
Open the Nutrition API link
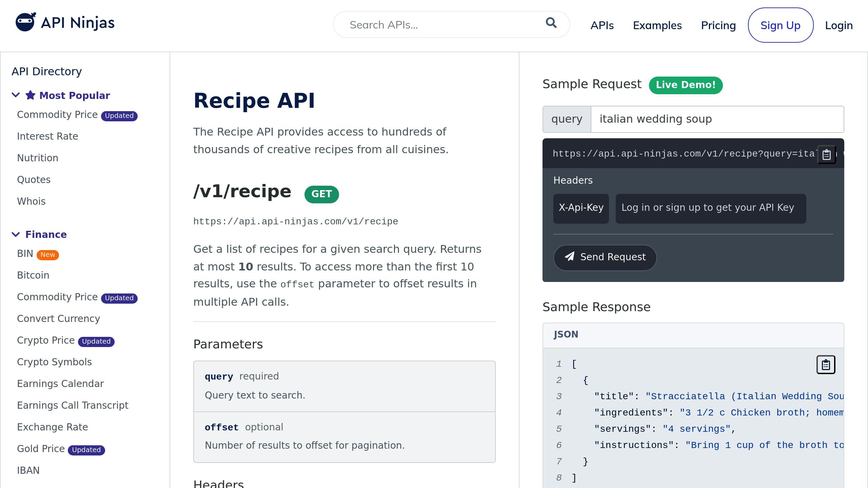coord(38,158)
